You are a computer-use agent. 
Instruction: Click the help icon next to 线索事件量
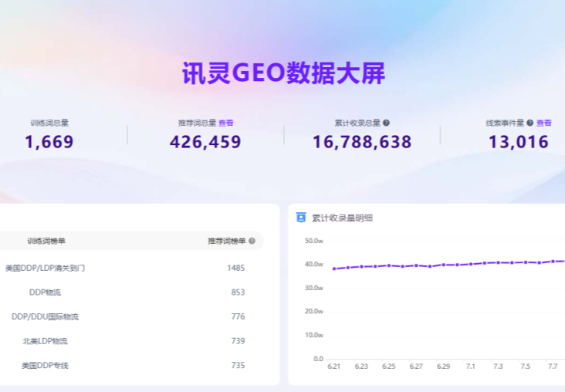tap(529, 123)
